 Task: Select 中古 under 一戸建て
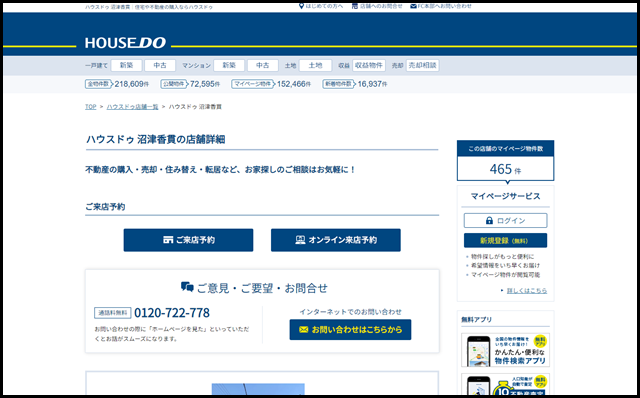(160, 65)
